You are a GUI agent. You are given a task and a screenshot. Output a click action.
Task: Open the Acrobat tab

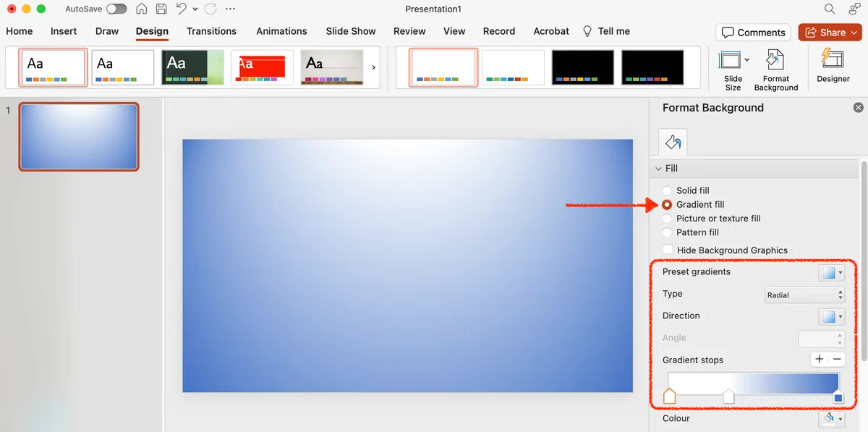click(x=551, y=31)
